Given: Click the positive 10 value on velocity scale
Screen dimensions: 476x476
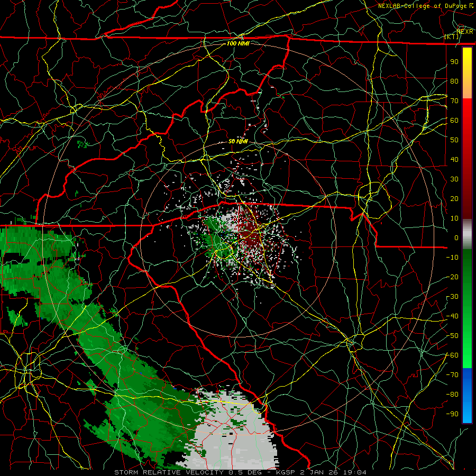Looking at the screenshot, I should click(x=454, y=218).
